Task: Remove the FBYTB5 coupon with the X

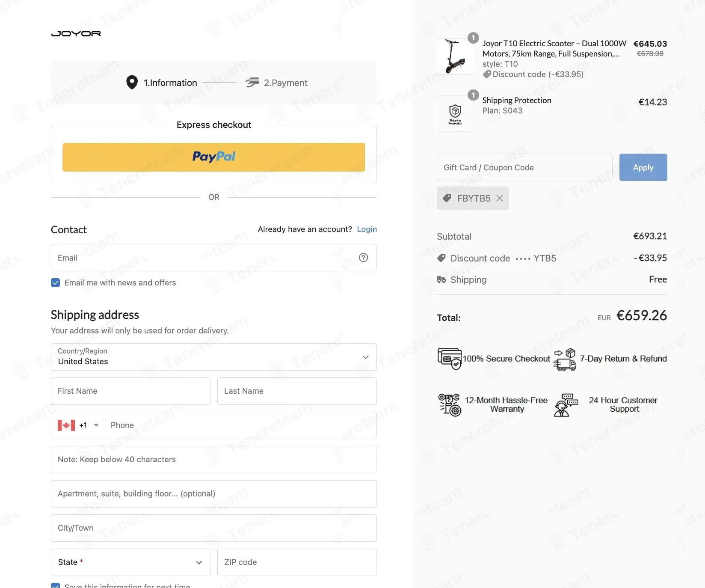Action: [499, 198]
